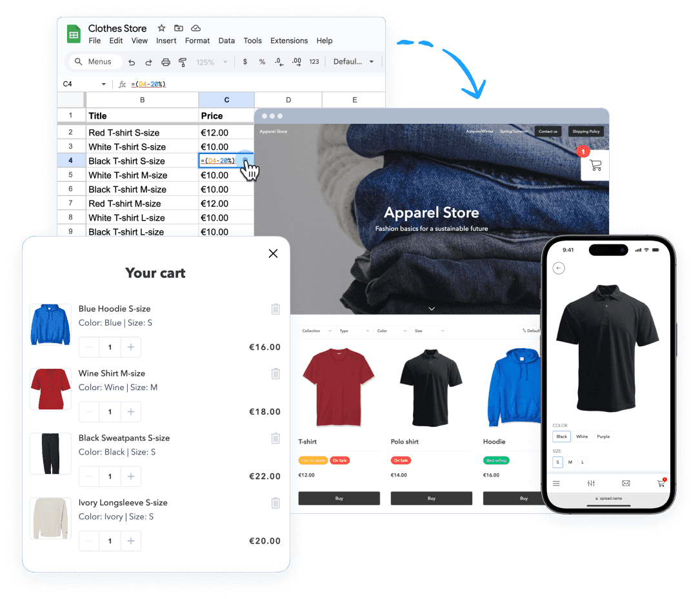Select the White color option on the phone

582,437
